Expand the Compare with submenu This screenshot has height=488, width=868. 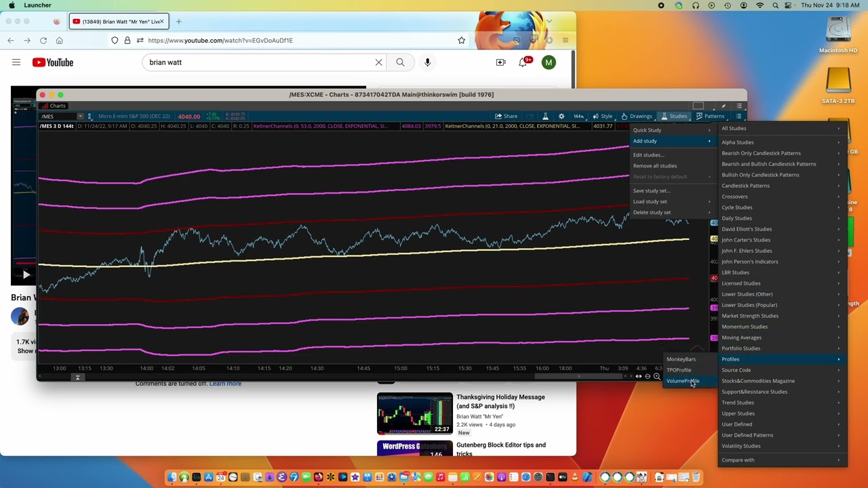coord(782,460)
